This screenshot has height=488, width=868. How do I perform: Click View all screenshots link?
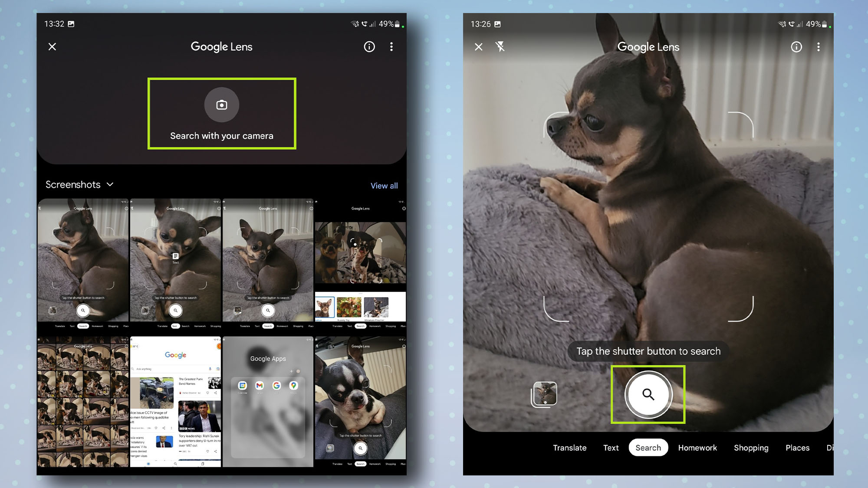pyautogui.click(x=385, y=185)
